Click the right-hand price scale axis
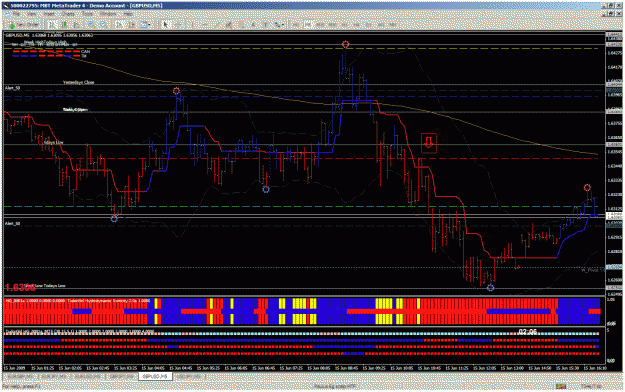This screenshot has width=625, height=392. coord(614,163)
